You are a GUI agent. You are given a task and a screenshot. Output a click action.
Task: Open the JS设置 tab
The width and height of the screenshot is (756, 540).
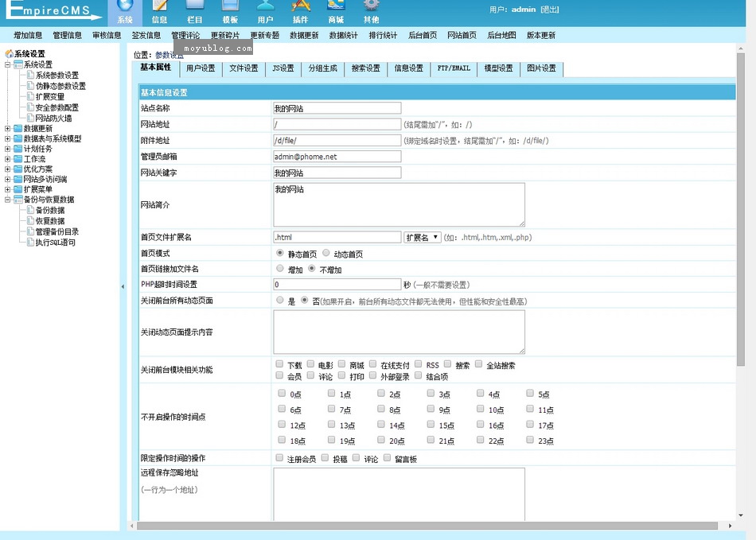click(283, 68)
